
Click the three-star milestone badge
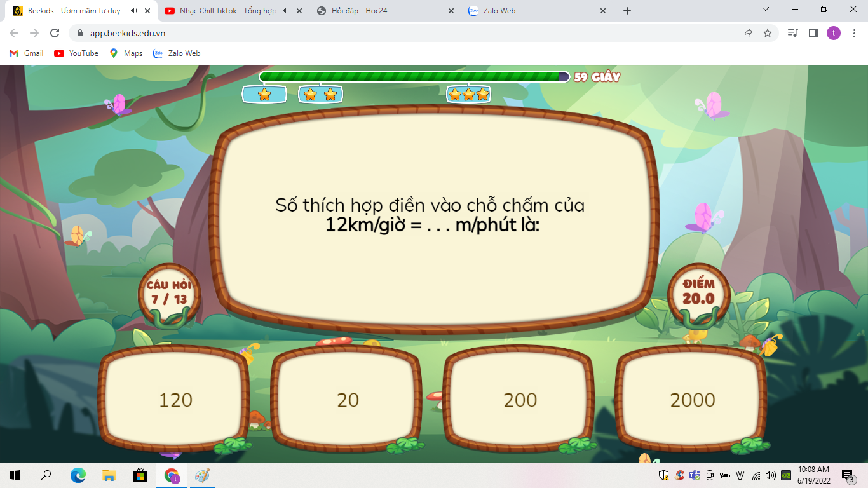[x=468, y=95]
